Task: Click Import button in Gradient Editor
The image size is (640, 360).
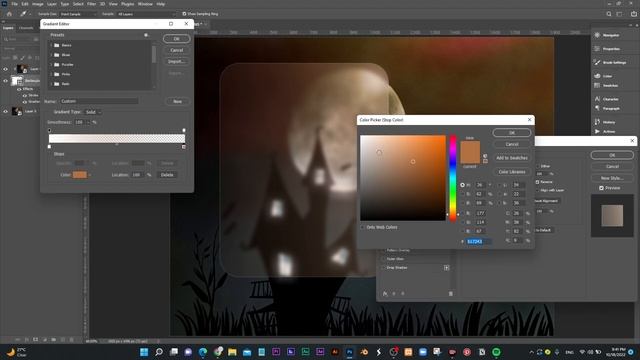Action: point(176,62)
